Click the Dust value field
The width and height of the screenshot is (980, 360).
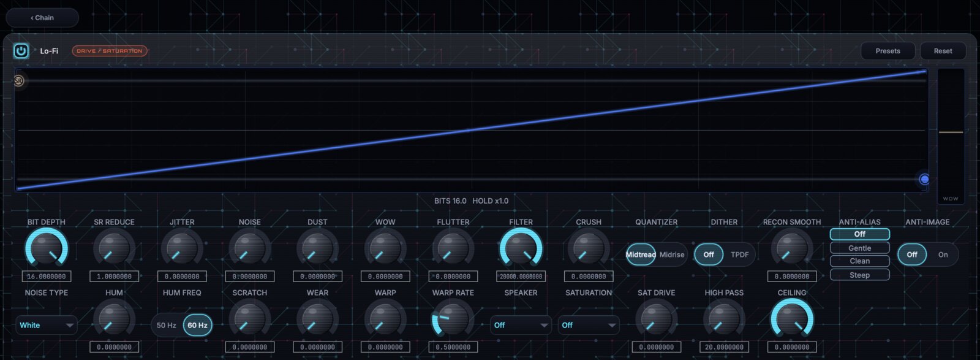point(317,277)
